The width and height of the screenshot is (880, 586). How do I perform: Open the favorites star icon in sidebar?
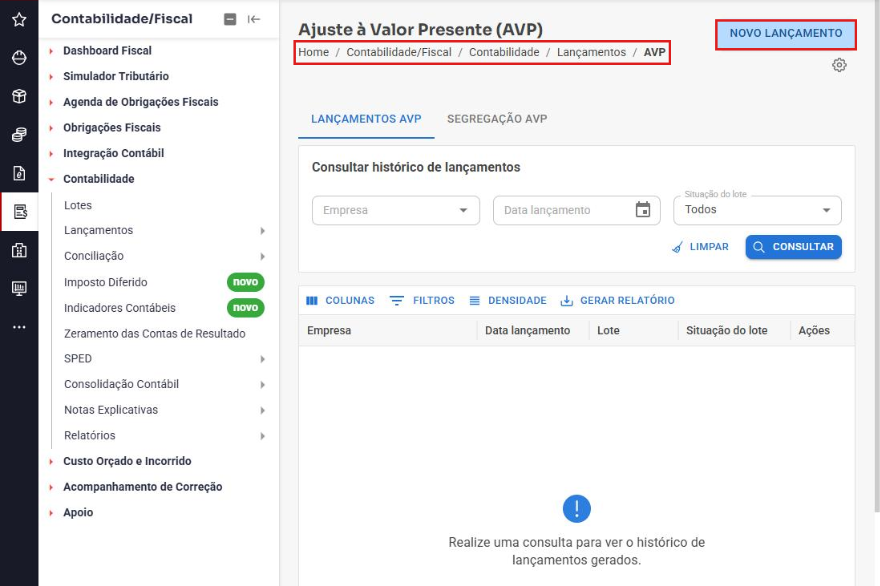coord(19,20)
